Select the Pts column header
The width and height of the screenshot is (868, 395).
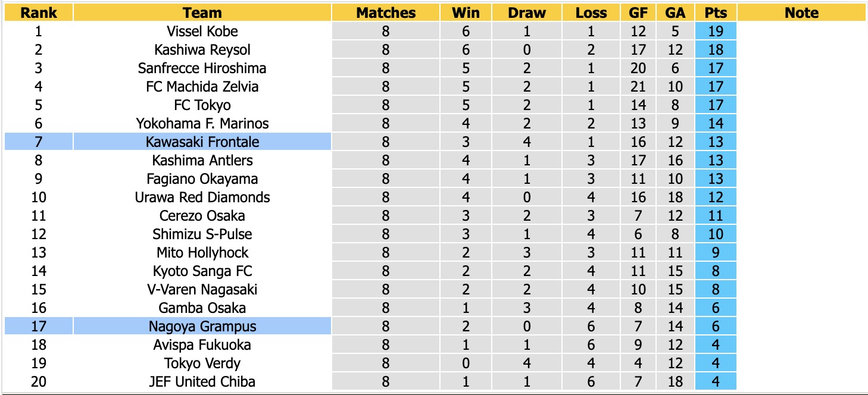point(716,12)
